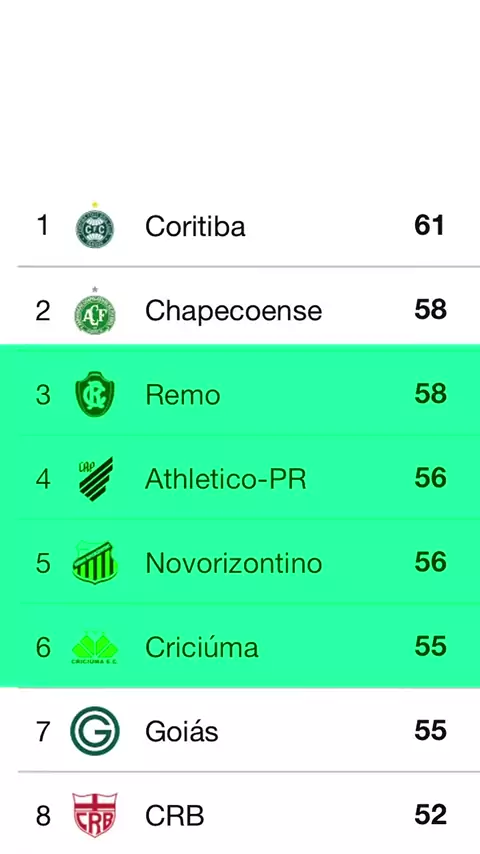
Task: Open the Novorizontino team name
Action: [234, 563]
